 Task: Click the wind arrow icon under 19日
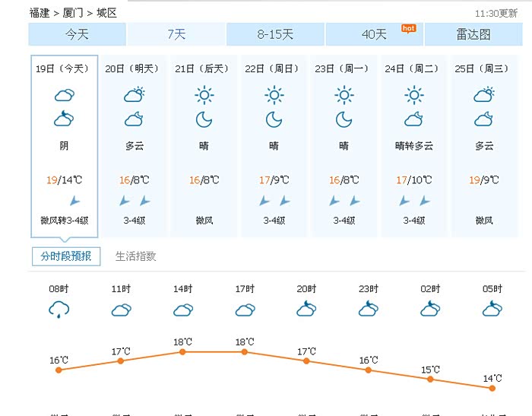[x=74, y=201]
